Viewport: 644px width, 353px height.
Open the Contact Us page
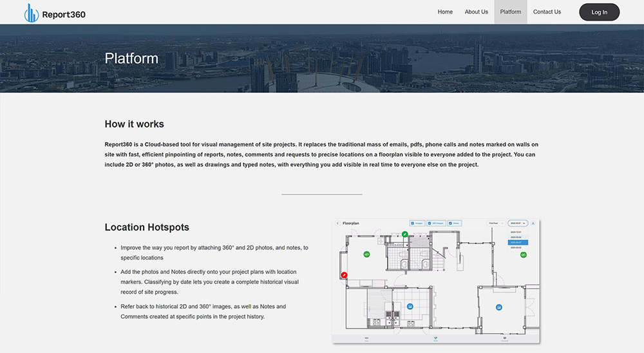point(547,12)
